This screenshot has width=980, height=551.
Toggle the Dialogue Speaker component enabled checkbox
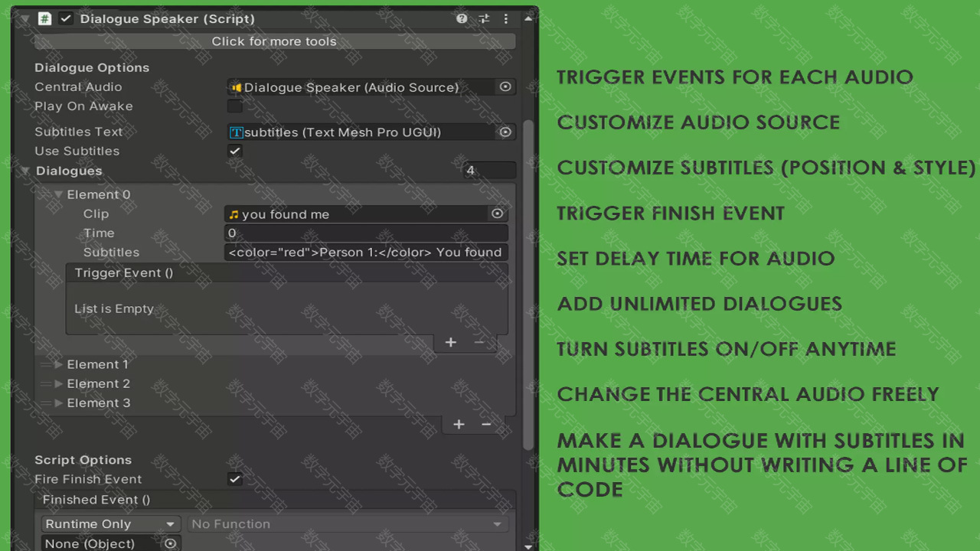pyautogui.click(x=66, y=18)
